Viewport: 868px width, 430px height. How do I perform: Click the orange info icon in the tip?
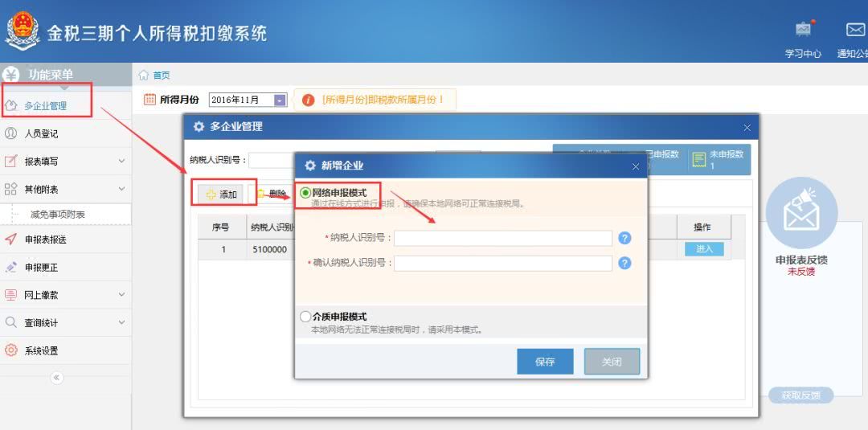point(309,100)
